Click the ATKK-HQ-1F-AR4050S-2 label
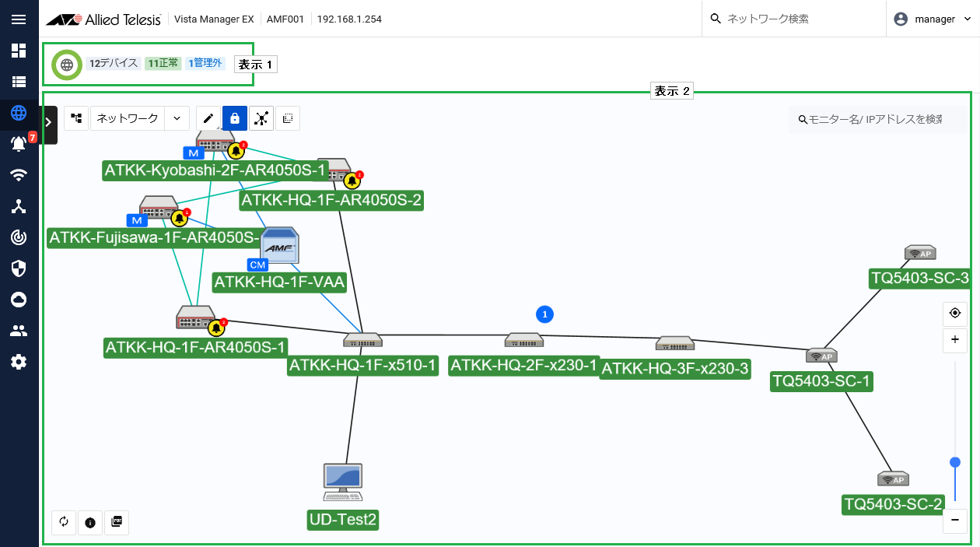The height and width of the screenshot is (547, 980). (x=332, y=201)
